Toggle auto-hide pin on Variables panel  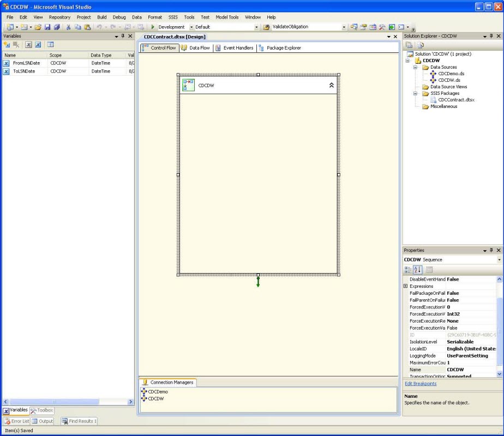click(123, 36)
